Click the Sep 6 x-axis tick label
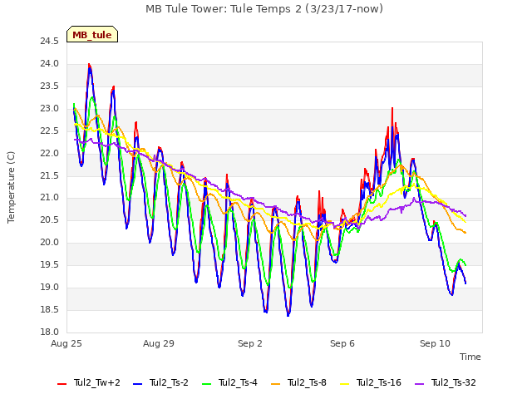 (342, 343)
